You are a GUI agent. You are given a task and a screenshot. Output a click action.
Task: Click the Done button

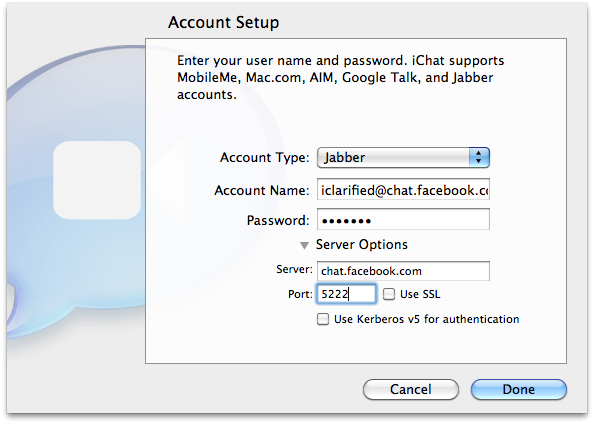click(x=519, y=390)
